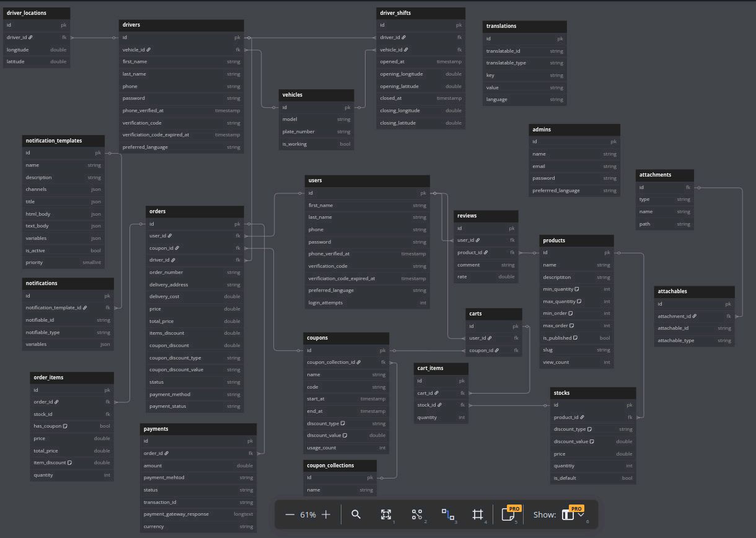Click the translatable_type row in translations
The height and width of the screenshot is (538, 756).
[524, 63]
